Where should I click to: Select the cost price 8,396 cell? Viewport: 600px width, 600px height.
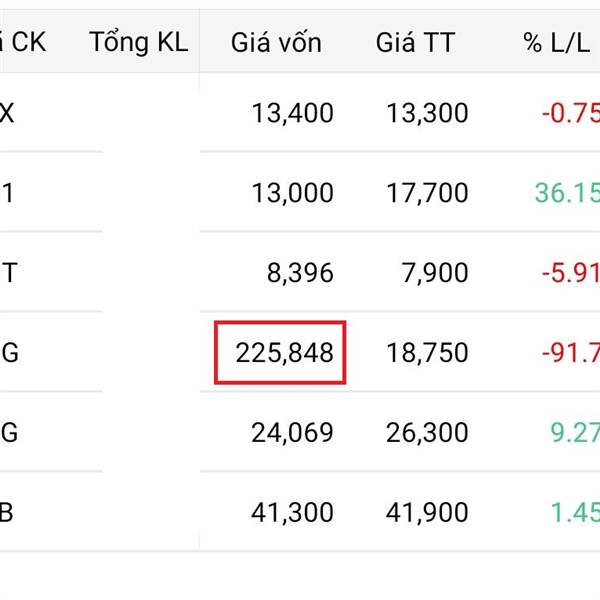coord(299,272)
